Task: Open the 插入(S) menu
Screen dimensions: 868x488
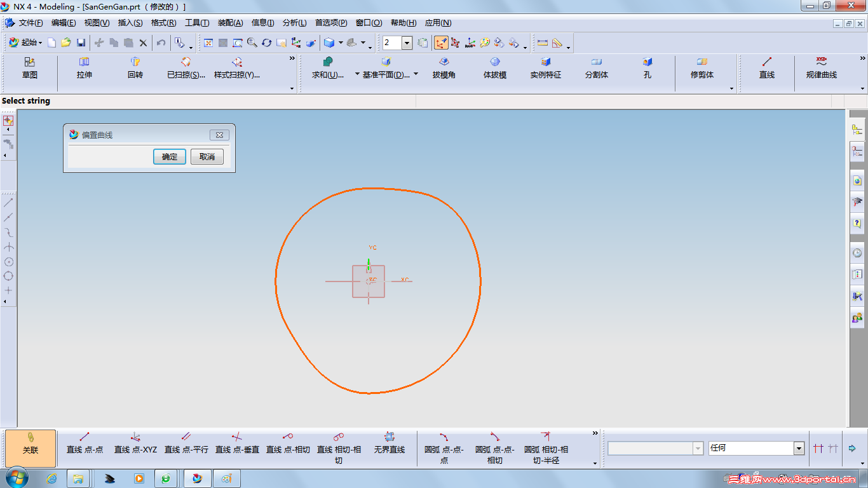Action: click(x=130, y=23)
